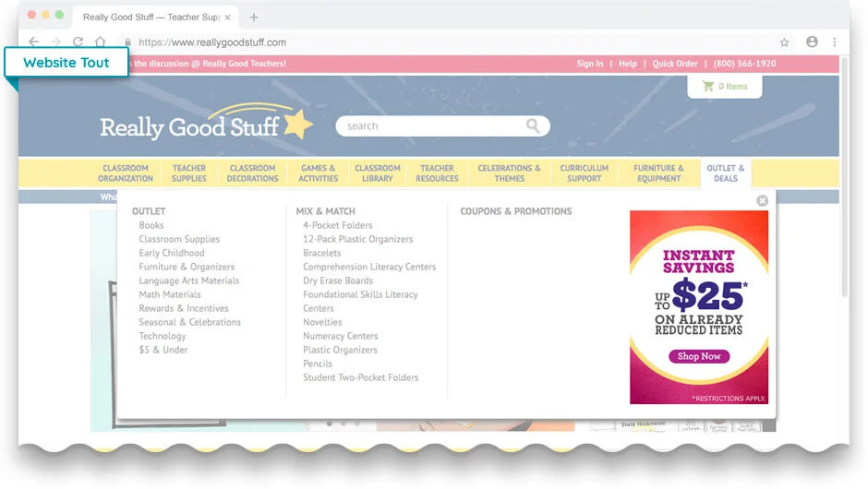Click the (800) 366-1920 phone number
The width and height of the screenshot is (868, 489).
coord(744,64)
